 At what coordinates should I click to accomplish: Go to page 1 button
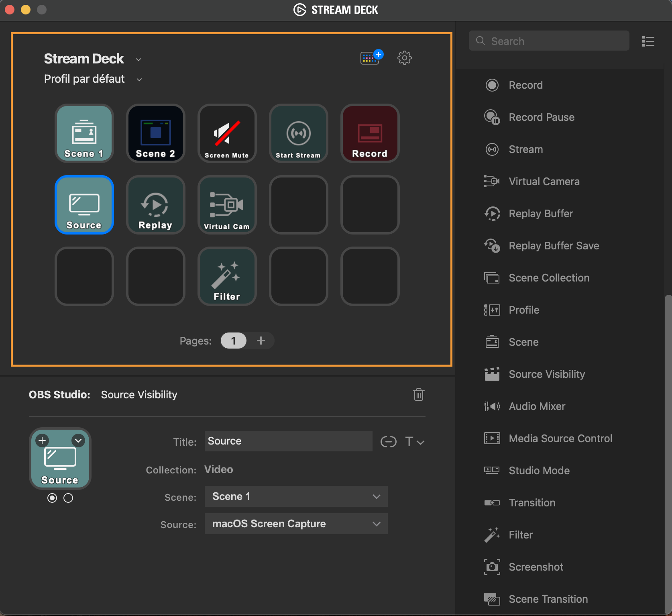coord(233,341)
